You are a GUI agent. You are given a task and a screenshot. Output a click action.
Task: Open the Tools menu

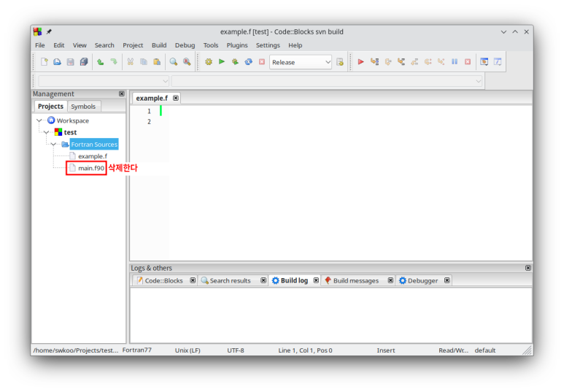point(211,45)
